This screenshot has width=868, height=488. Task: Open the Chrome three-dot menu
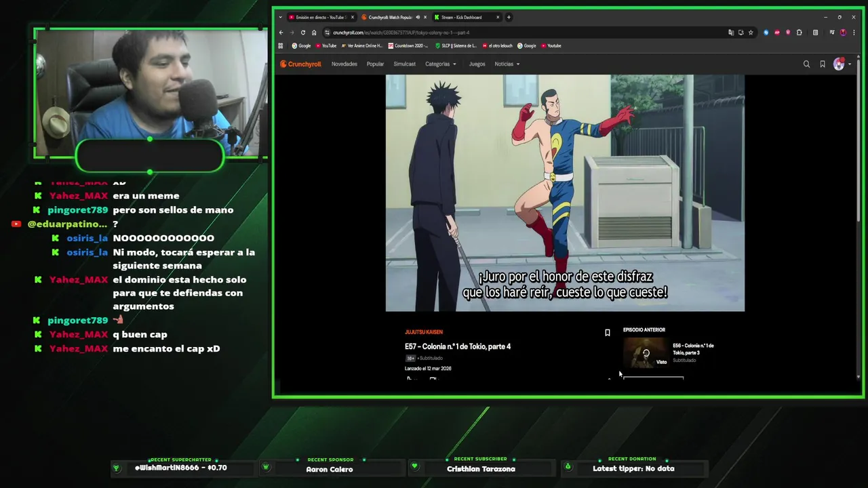pyautogui.click(x=854, y=33)
